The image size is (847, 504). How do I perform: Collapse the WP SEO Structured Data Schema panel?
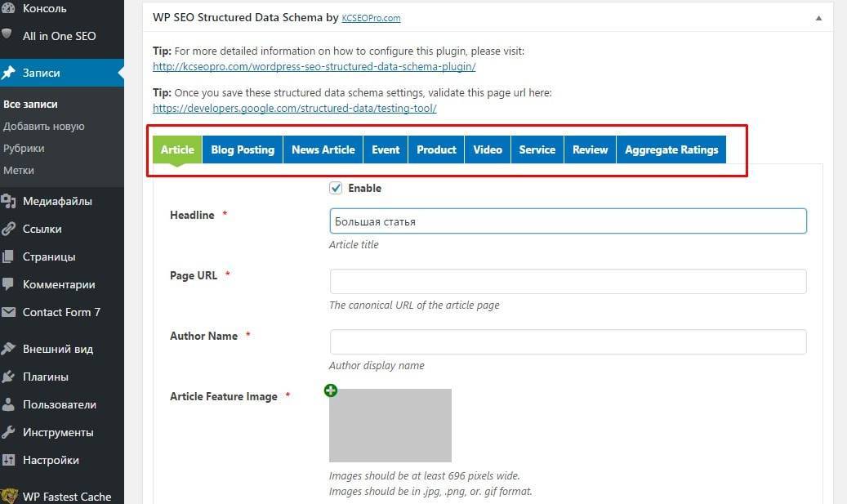(818, 18)
